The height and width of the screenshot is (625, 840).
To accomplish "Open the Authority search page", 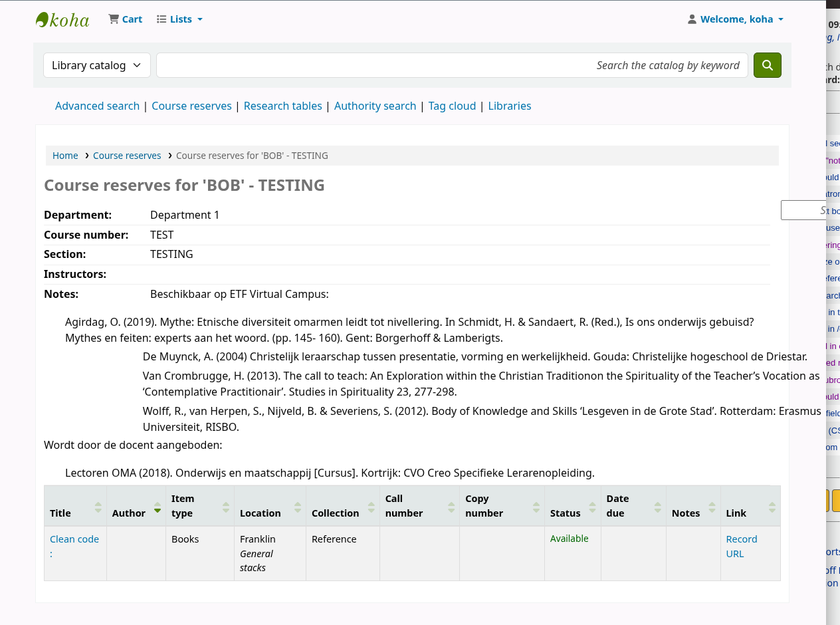I will point(375,106).
